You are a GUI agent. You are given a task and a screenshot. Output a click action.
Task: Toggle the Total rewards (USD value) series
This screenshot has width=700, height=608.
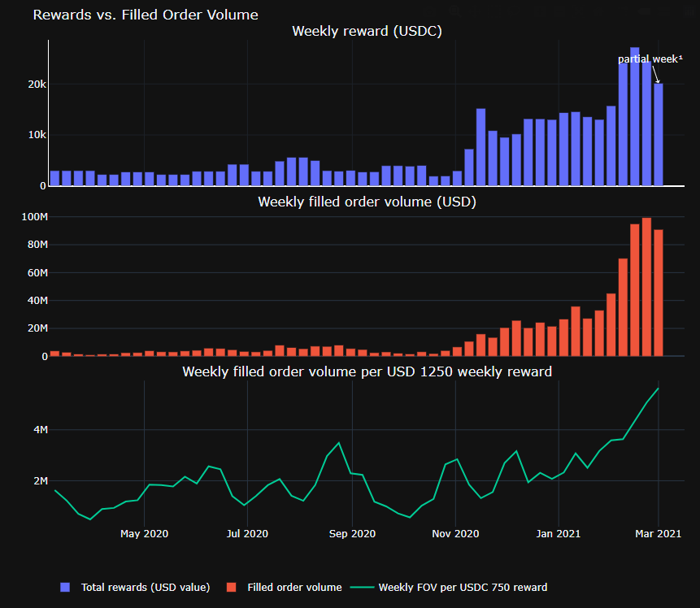tap(146, 587)
